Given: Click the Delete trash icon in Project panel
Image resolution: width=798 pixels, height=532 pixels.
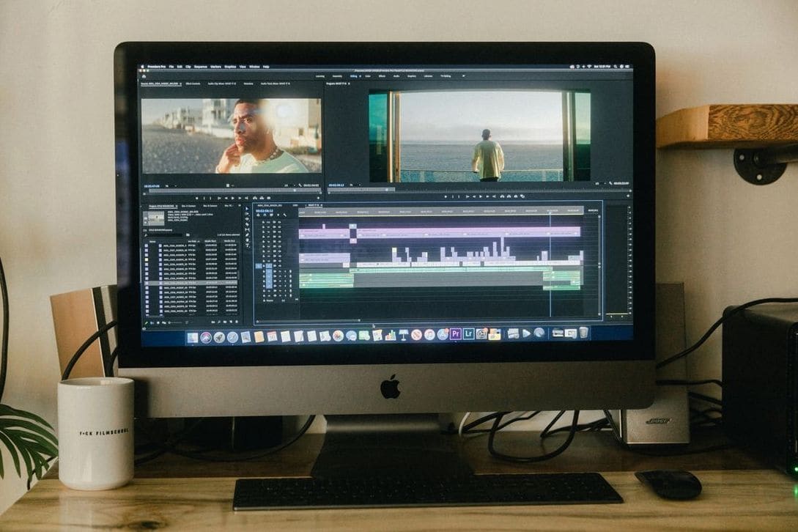Looking at the screenshot, I should 237,322.
